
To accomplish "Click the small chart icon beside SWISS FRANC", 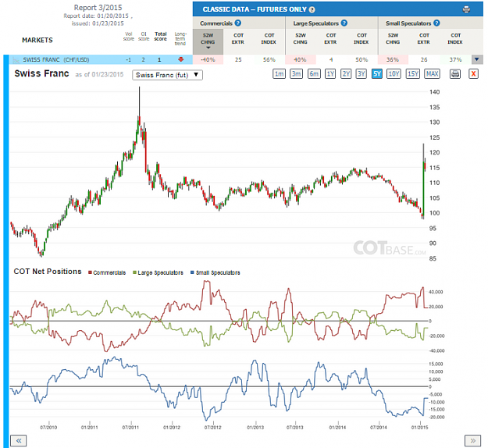I will [16, 60].
